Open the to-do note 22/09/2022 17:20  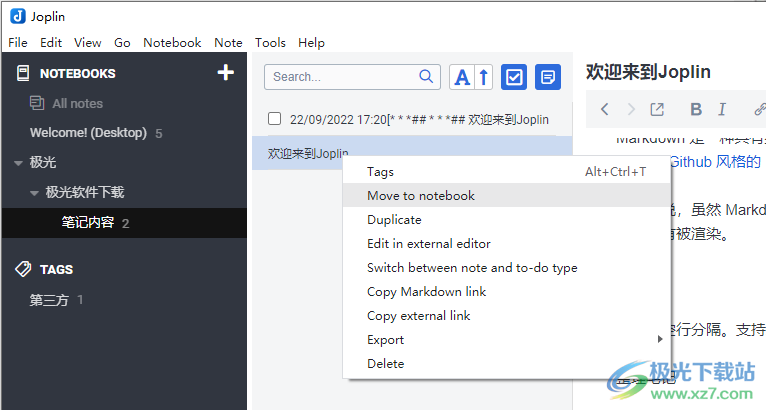coord(419,119)
